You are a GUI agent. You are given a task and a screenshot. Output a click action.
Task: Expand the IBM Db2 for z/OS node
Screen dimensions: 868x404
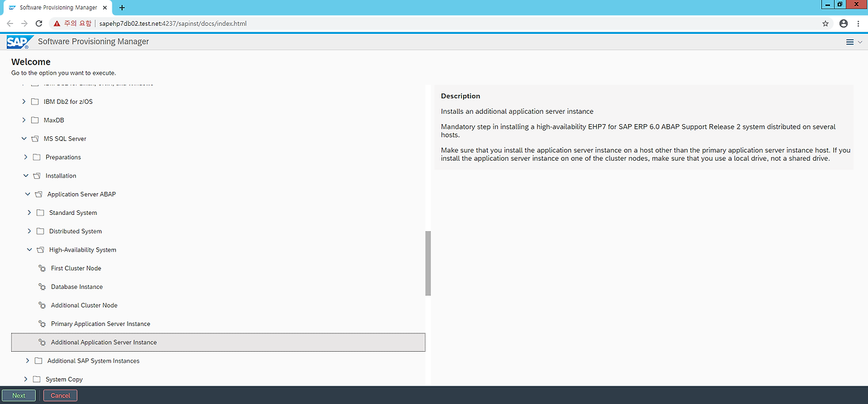[x=24, y=102]
